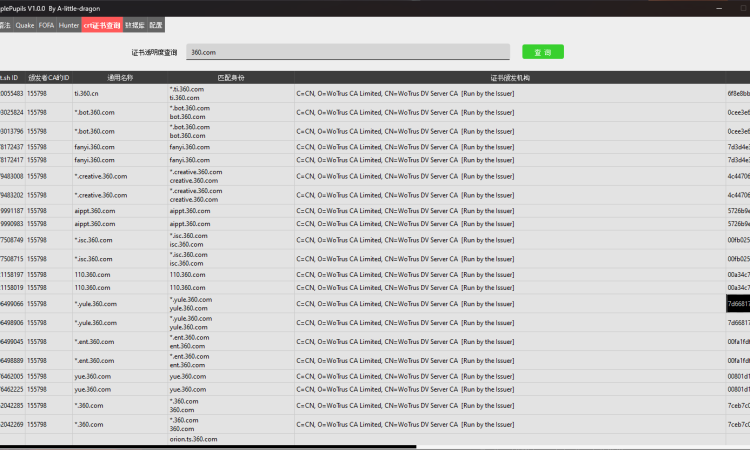Select the highlighted black hash cell 7d66817
This screenshot has width=750, height=450.
click(738, 304)
